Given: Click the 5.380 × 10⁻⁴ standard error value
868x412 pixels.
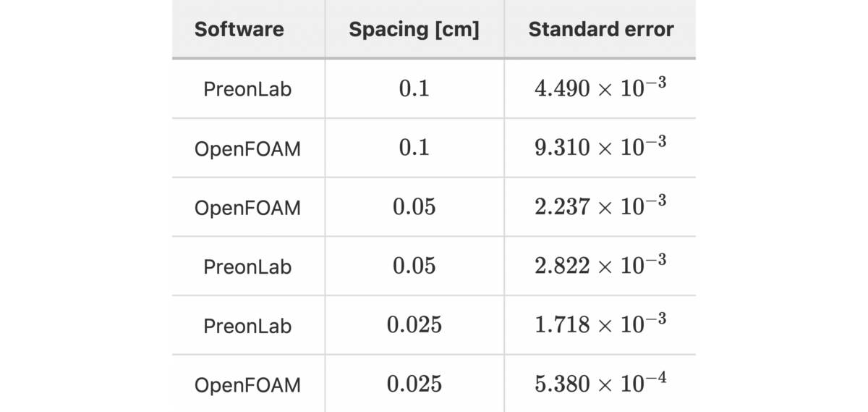Looking at the screenshot, I should 600,383.
